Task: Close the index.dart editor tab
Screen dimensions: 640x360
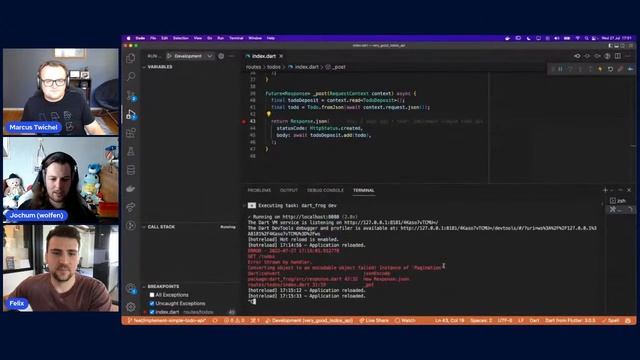Action: (281, 56)
